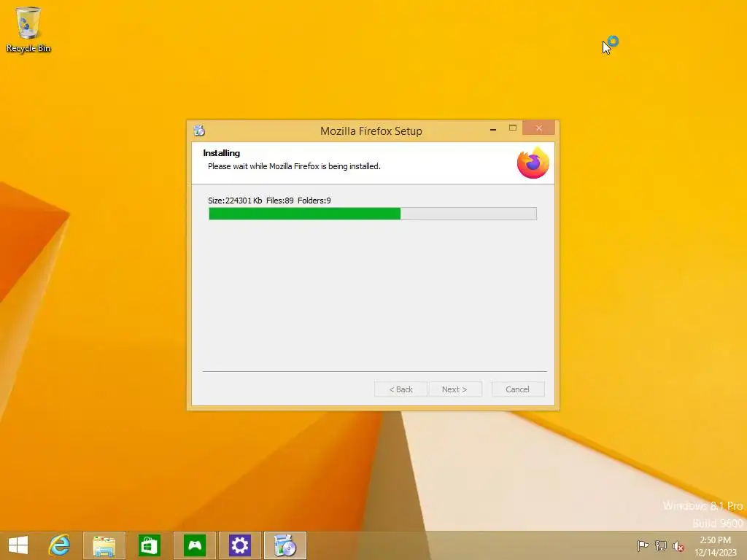The width and height of the screenshot is (747, 560).
Task: Switch to the Firefox installer taskbar icon
Action: (285, 545)
